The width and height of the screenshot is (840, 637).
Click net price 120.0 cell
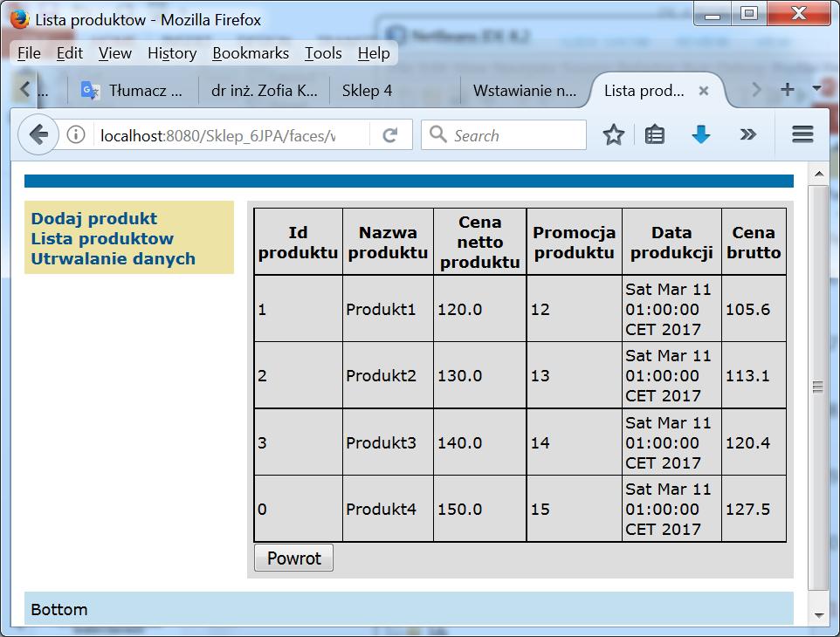point(479,309)
